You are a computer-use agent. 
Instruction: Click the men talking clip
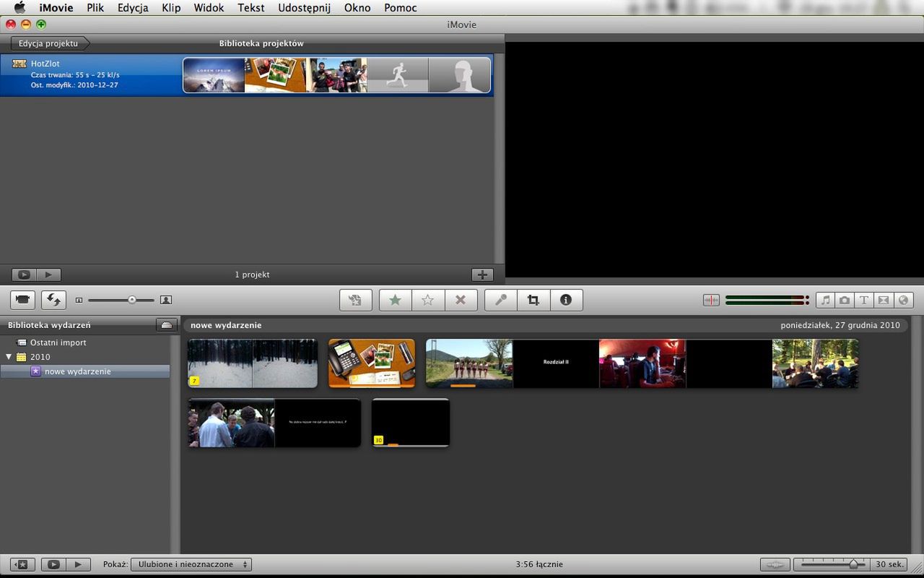231,423
